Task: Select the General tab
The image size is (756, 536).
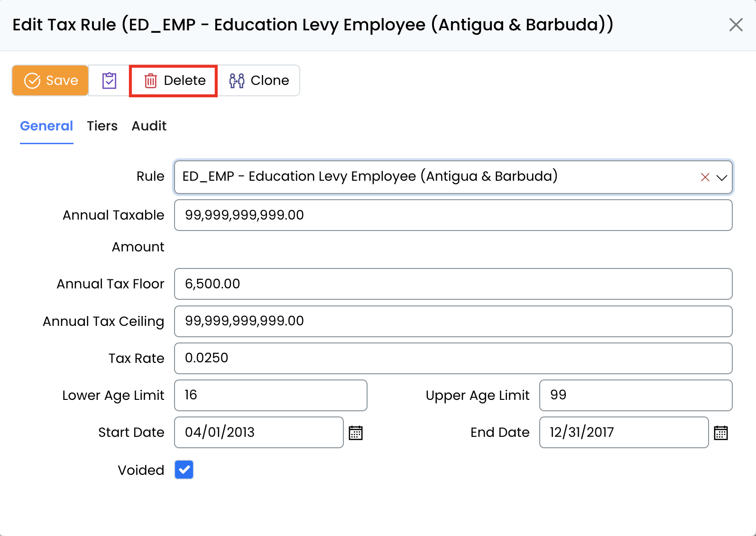Action: click(46, 126)
